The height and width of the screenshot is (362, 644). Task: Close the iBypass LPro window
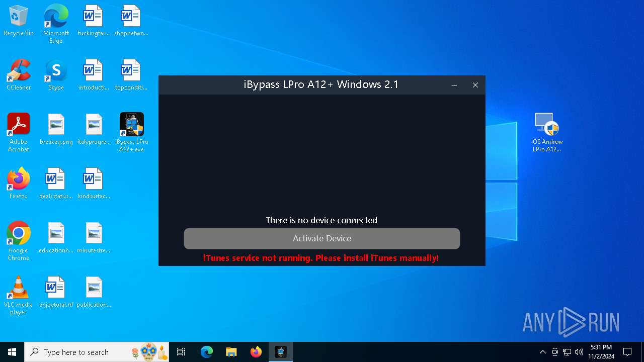[475, 85]
